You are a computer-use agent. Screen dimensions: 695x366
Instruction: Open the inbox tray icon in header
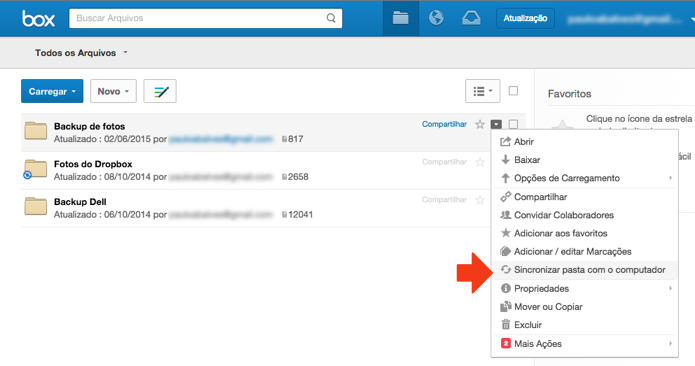471,18
